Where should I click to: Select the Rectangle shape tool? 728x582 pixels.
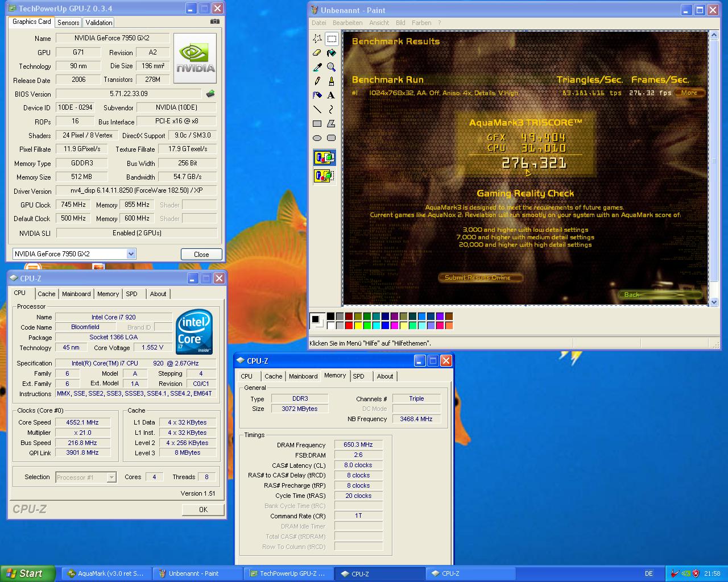[317, 123]
